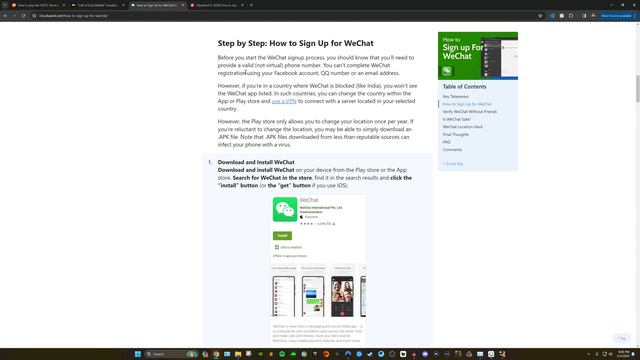
Task: Jump to FAQ in Table of Contents
Action: pos(447,142)
